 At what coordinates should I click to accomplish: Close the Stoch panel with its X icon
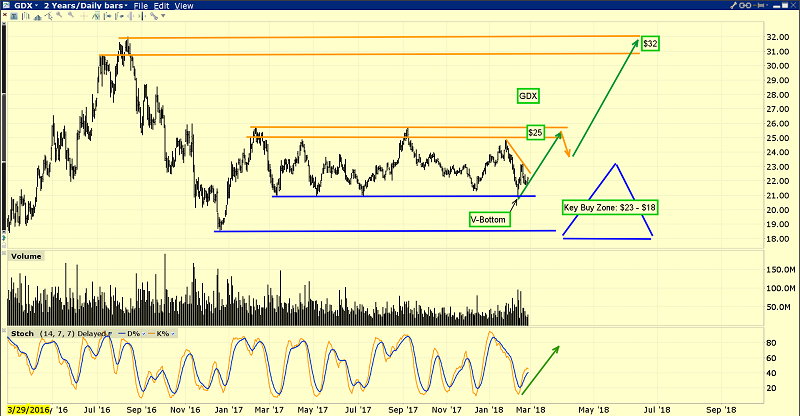pyautogui.click(x=4, y=330)
